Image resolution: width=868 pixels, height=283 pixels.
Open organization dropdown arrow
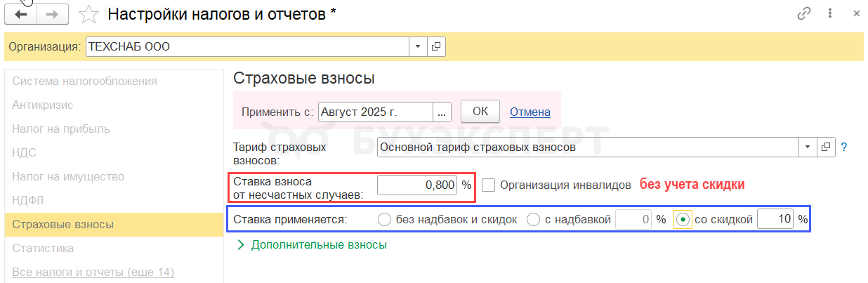point(418,47)
